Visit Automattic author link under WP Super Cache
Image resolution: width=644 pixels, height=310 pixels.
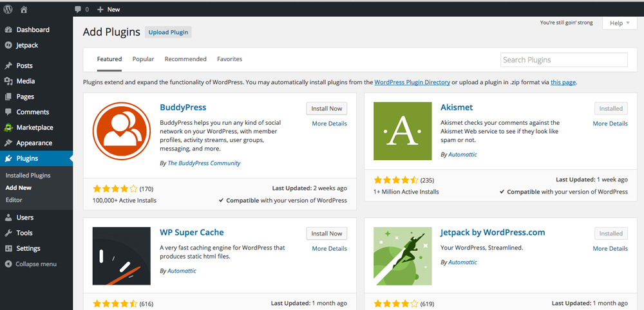(x=182, y=271)
